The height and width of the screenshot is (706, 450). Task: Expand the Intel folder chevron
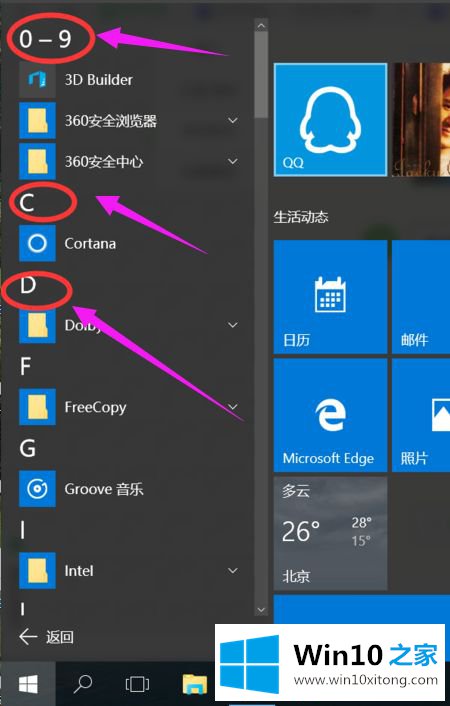click(232, 571)
